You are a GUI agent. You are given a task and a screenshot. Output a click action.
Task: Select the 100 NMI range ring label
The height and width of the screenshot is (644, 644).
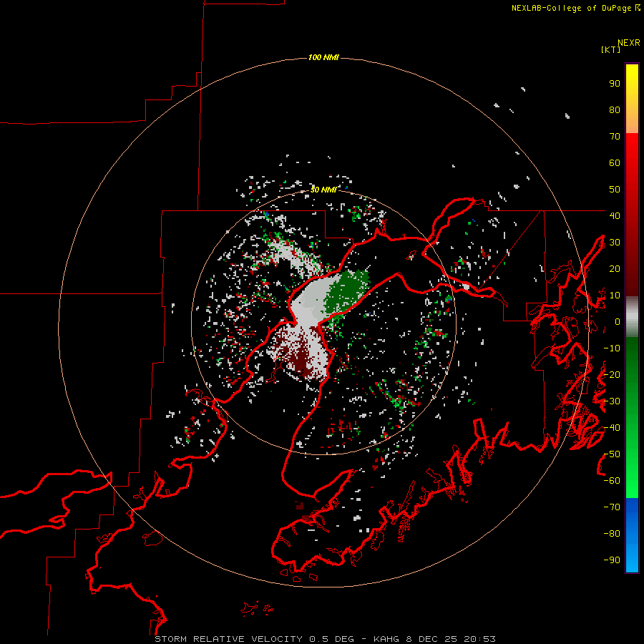[323, 57]
